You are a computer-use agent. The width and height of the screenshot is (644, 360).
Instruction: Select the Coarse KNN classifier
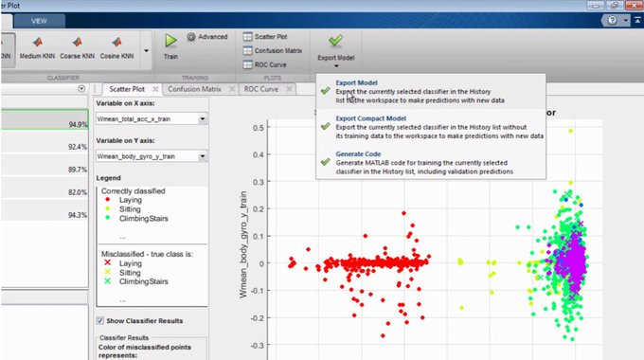[78, 48]
